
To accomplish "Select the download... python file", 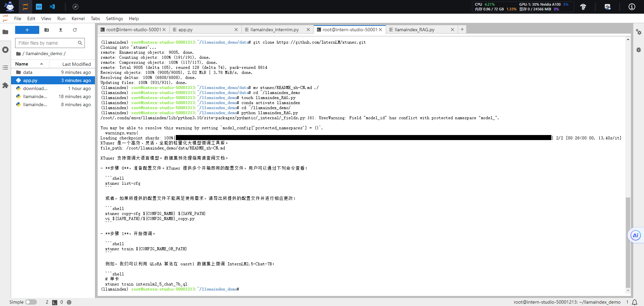I will pyautogui.click(x=53, y=88).
